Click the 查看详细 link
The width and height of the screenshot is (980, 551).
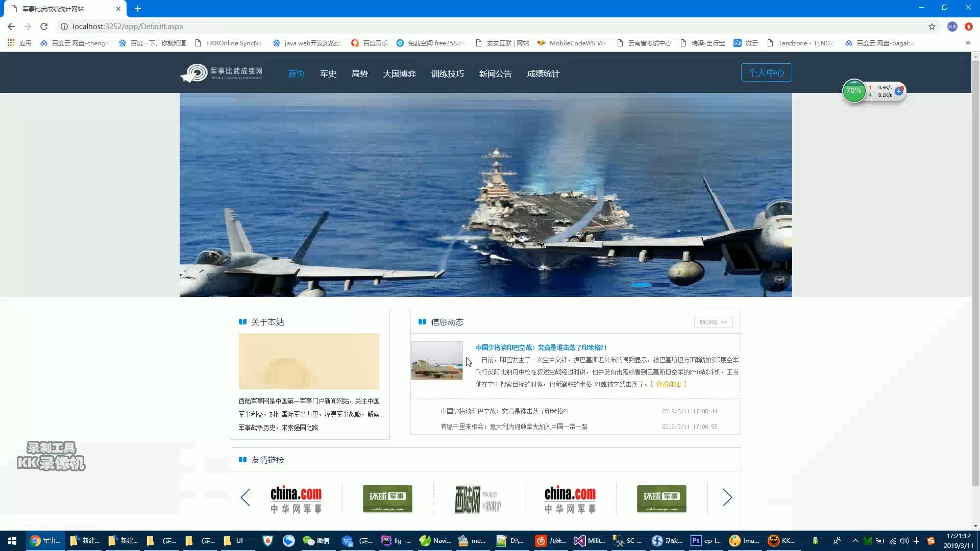coord(669,384)
